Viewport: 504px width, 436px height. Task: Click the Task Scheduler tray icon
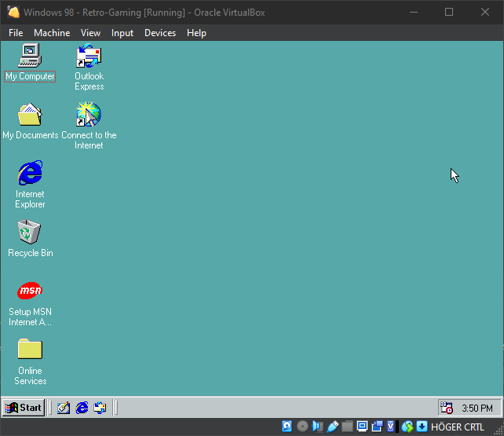[447, 408]
